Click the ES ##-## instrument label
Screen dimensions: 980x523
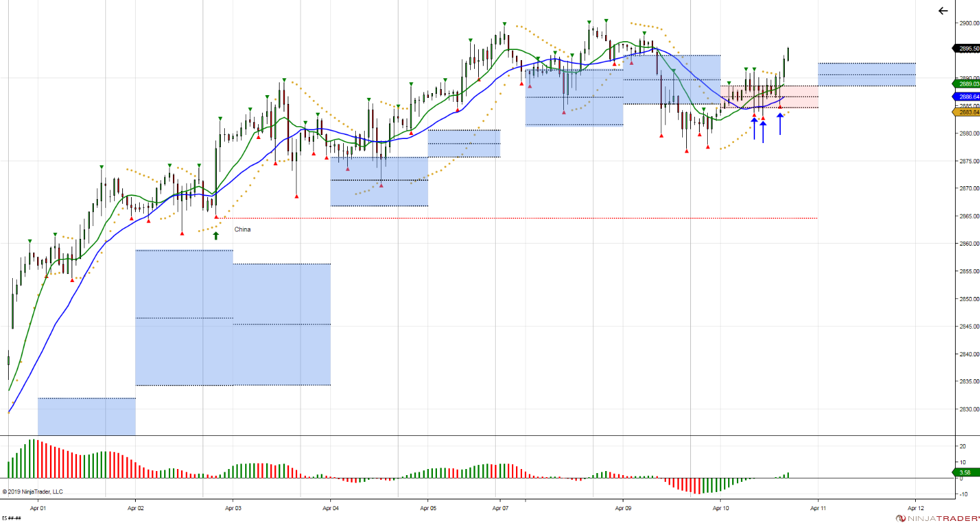coord(12,518)
